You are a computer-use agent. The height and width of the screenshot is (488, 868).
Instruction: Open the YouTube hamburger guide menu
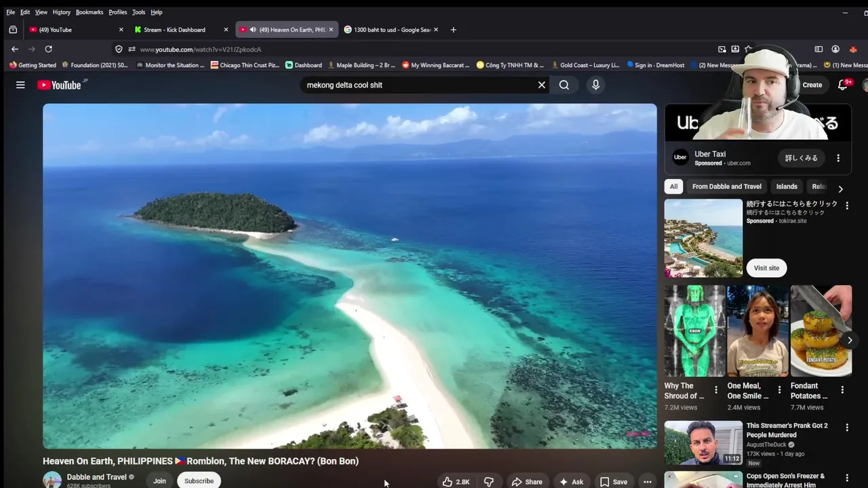(x=20, y=85)
